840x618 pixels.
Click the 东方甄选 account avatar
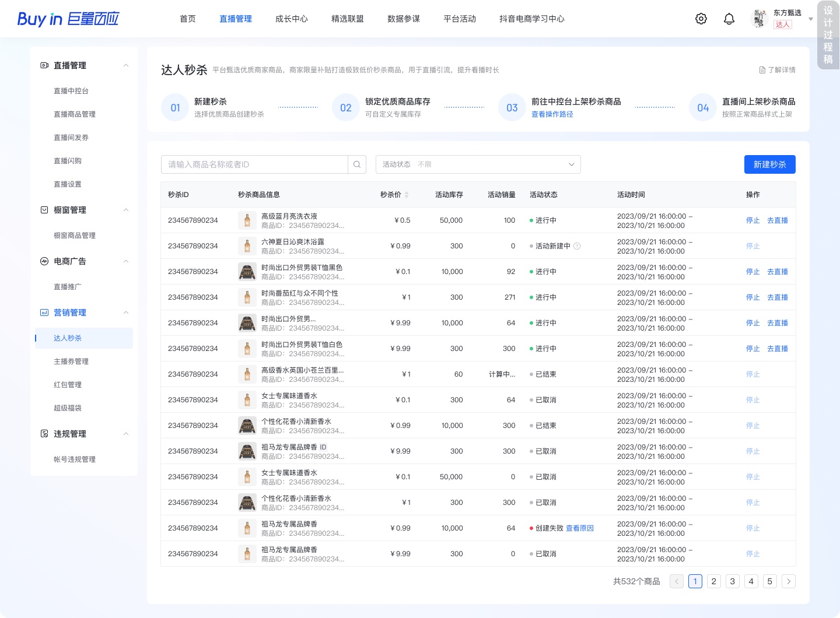pos(759,19)
